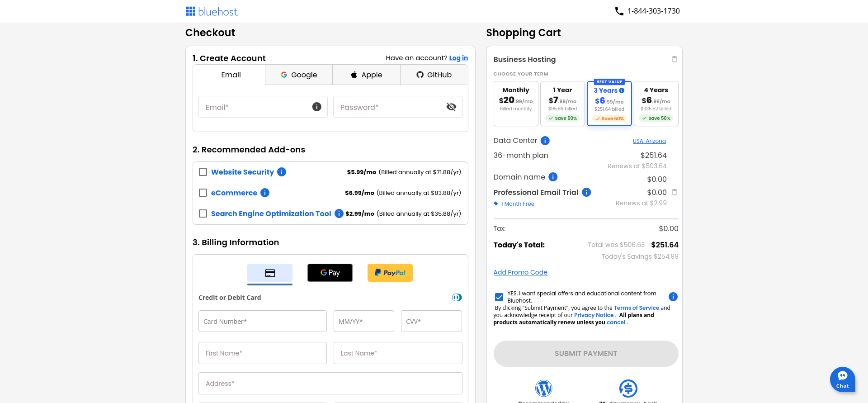
Task: Click the '1 Month Free' label
Action: click(x=518, y=204)
